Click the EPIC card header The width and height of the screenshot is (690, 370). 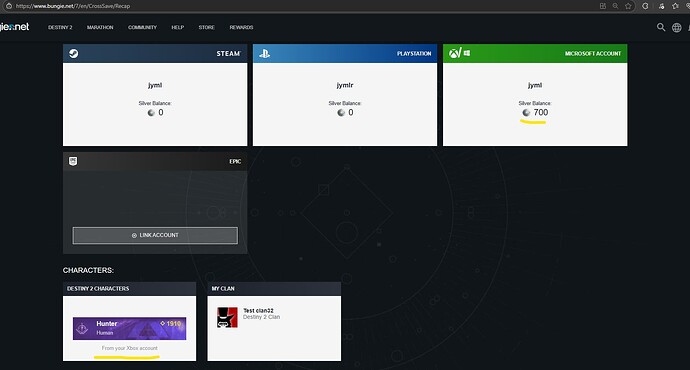(x=155, y=161)
